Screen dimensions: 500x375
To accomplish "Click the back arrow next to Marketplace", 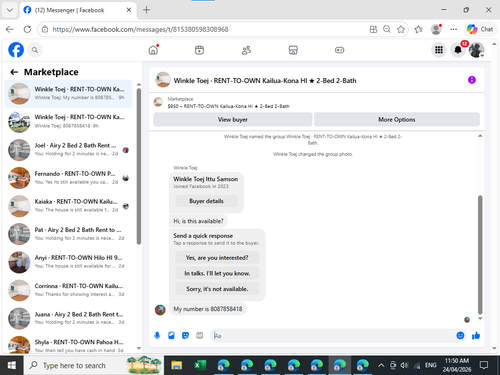I will click(14, 72).
